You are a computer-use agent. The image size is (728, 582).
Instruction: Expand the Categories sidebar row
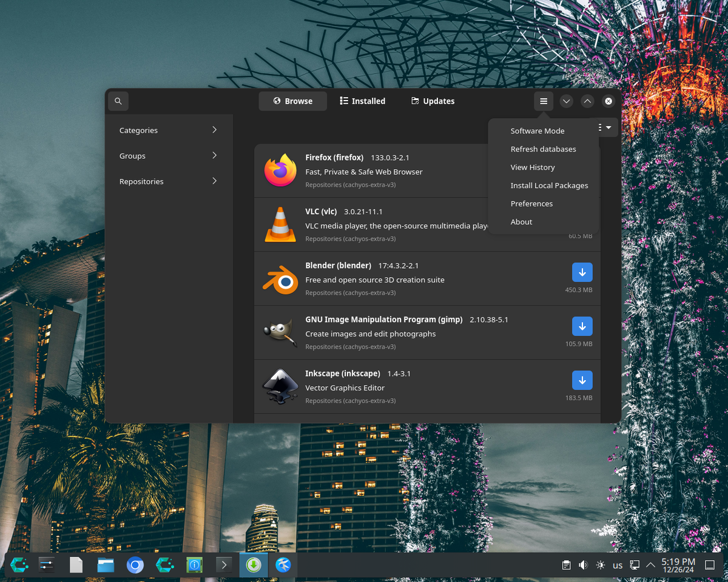(169, 130)
